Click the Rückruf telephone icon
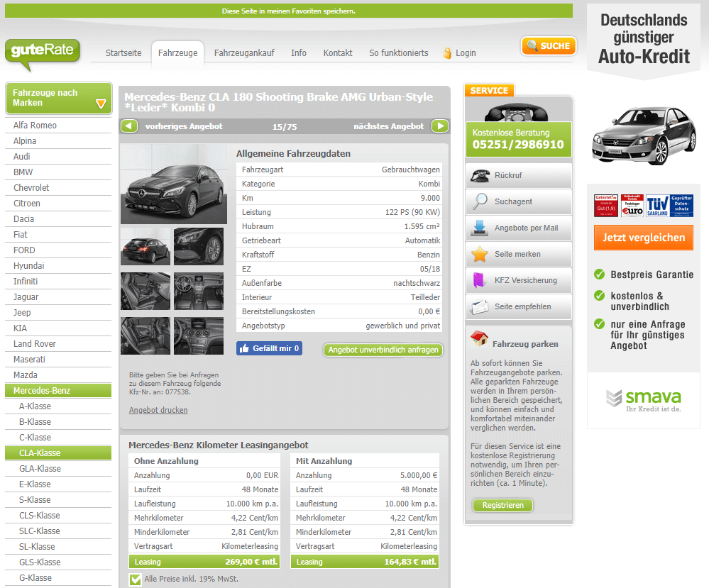 click(x=480, y=175)
